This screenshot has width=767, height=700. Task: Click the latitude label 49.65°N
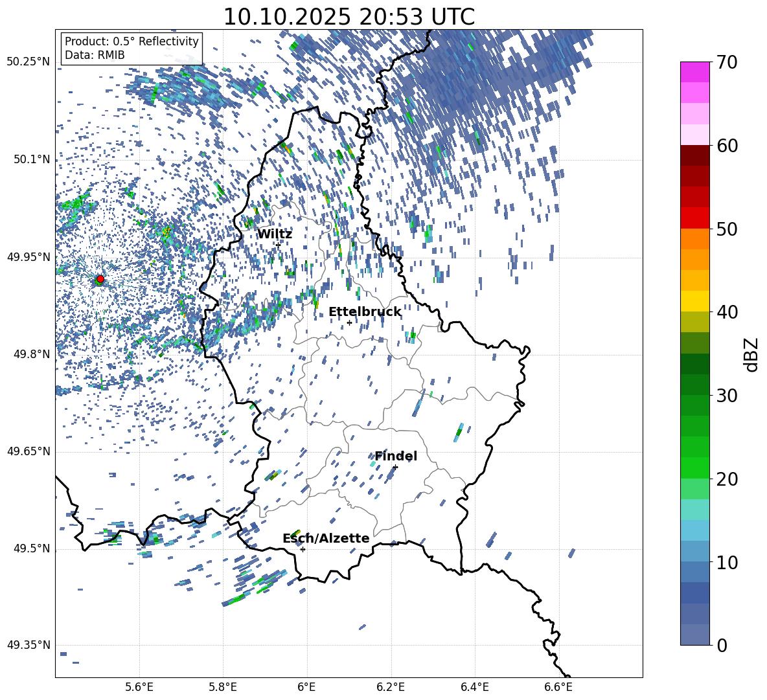click(x=29, y=452)
